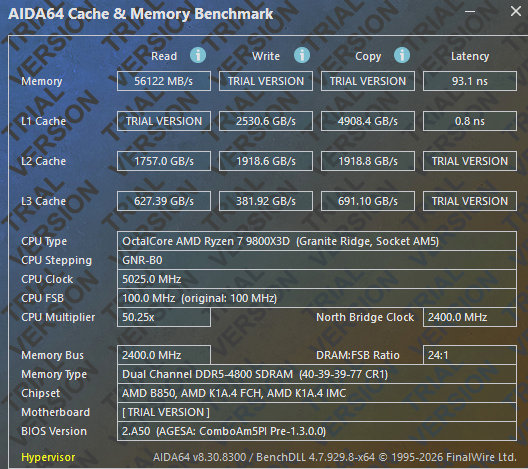Select the Memory Read value 56122 MB/s
Screen dimensions: 528x469
click(164, 81)
